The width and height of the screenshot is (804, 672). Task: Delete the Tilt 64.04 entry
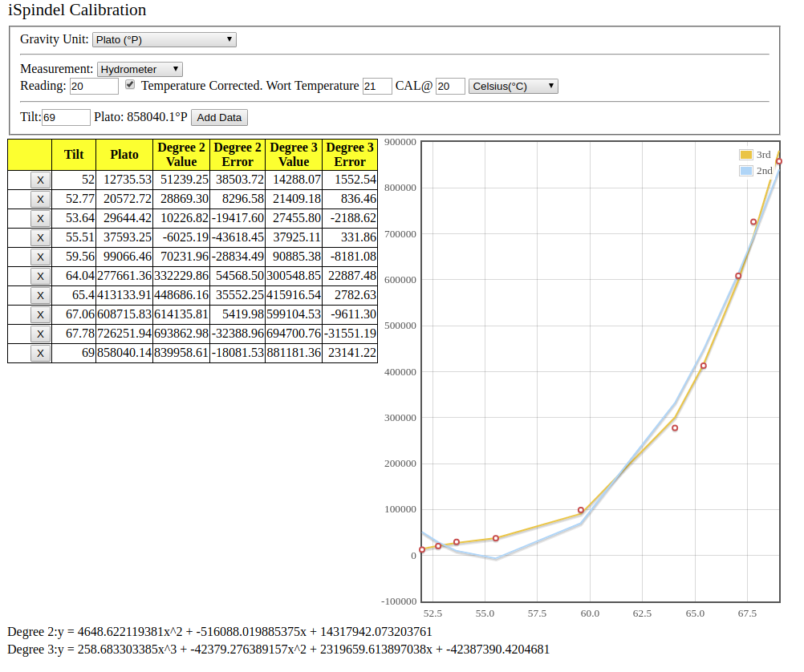(40, 277)
